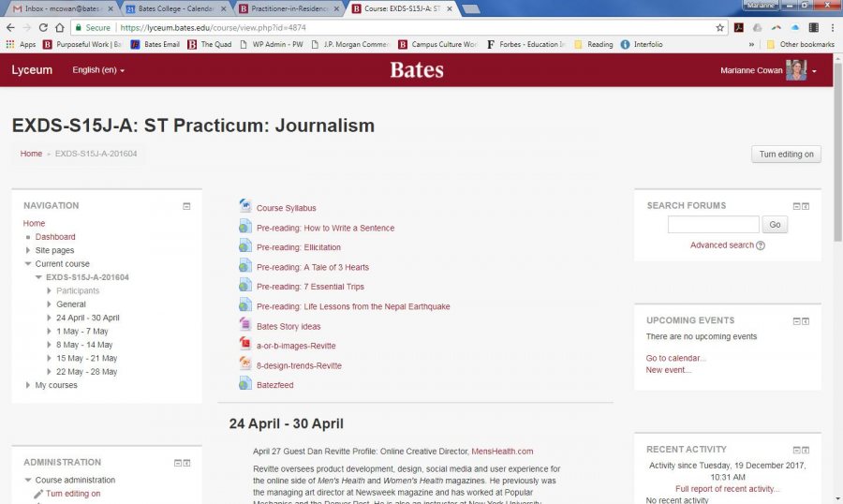Switch to the Inbox Gmail tab
This screenshot has width=843, height=504.
(62, 8)
